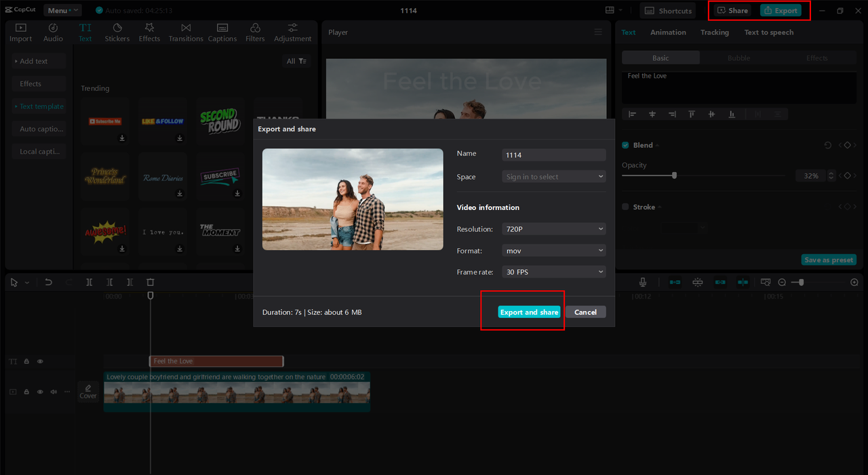The width and height of the screenshot is (868, 475).
Task: Open the Frame rate 30 FPS dropdown
Action: (553, 272)
